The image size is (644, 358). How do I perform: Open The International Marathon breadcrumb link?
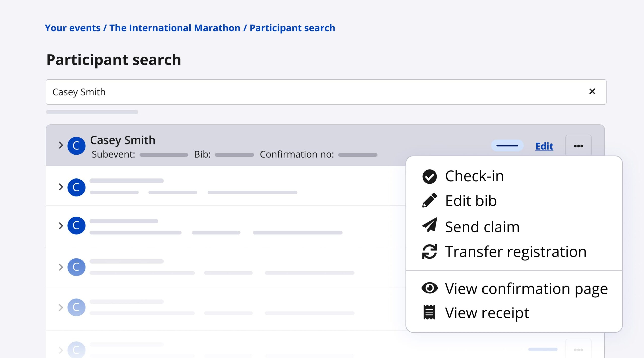click(175, 28)
